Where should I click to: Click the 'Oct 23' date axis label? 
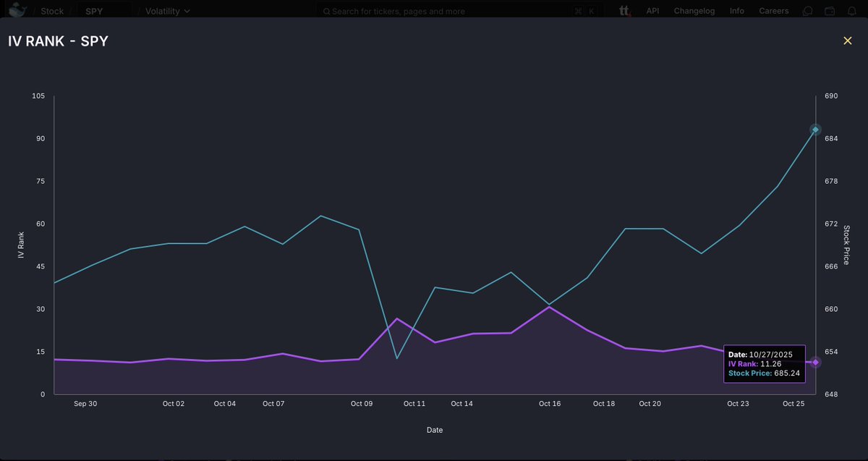tap(738, 404)
